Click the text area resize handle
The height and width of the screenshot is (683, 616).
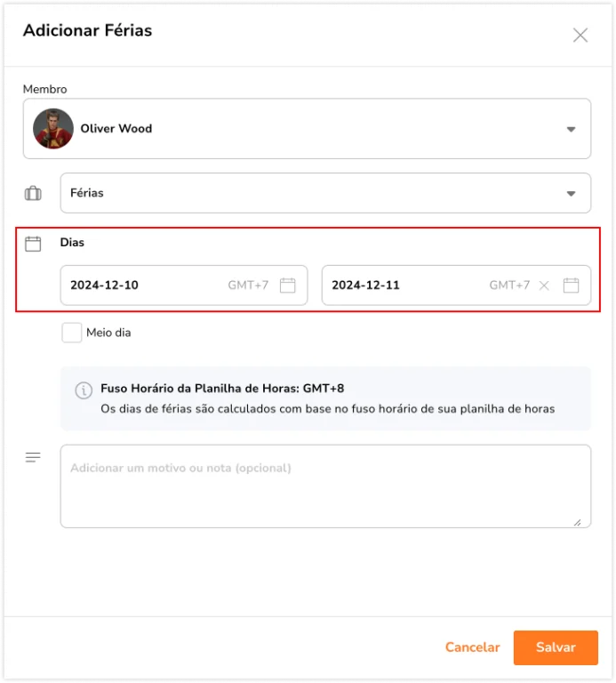[577, 522]
